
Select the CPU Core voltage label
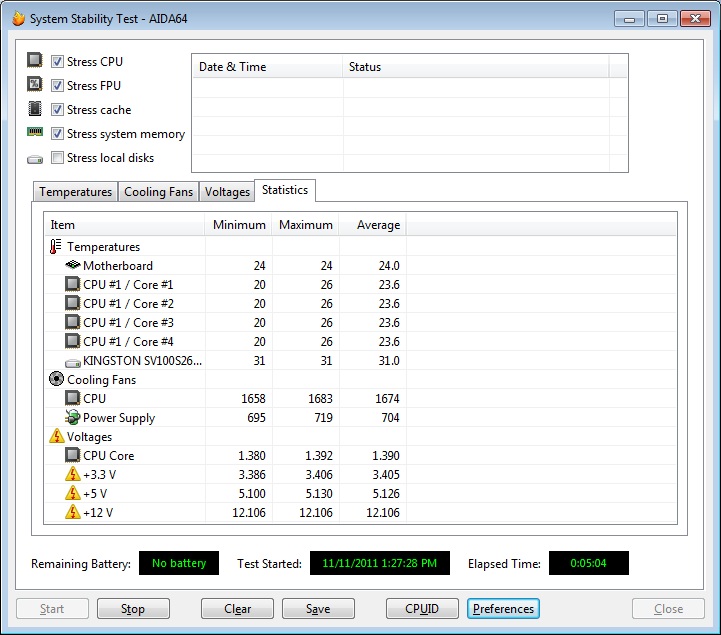pos(109,455)
